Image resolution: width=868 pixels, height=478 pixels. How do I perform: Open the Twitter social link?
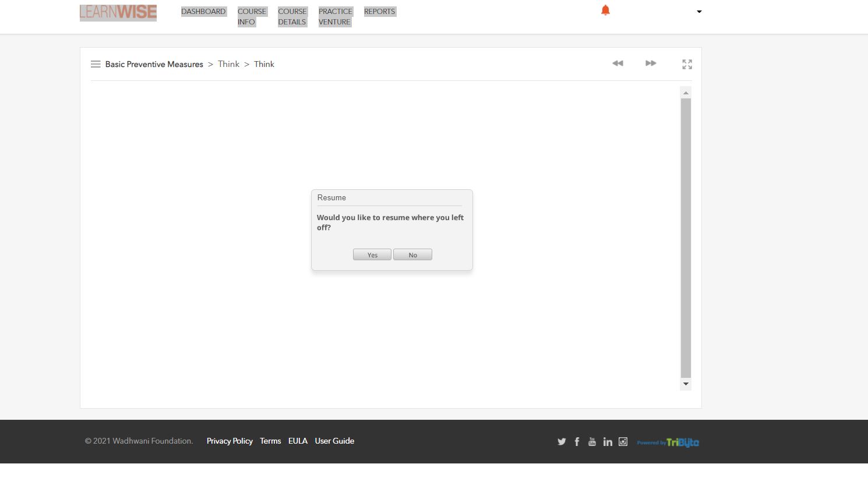click(x=562, y=441)
